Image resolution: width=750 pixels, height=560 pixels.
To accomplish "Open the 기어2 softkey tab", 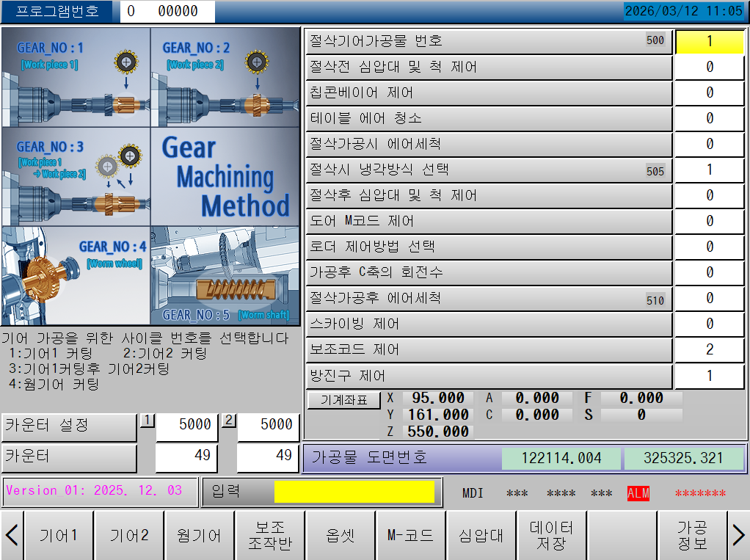I will pyautogui.click(x=129, y=535).
